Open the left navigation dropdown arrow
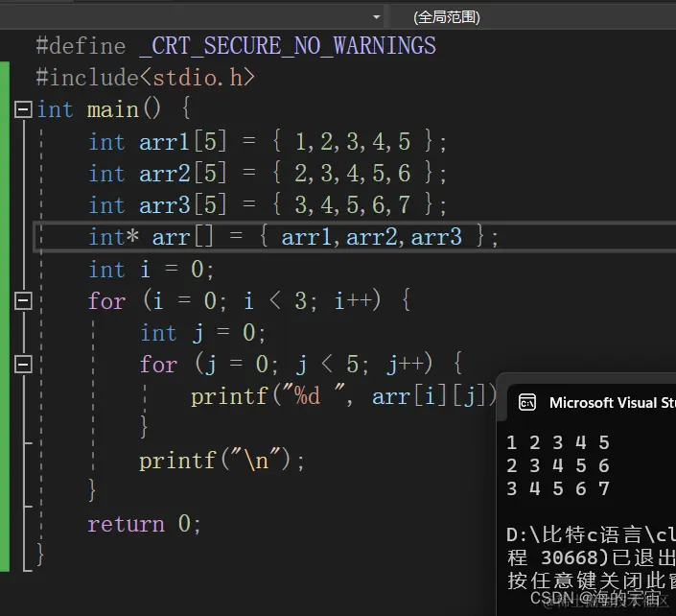676x616 pixels. coord(377,17)
